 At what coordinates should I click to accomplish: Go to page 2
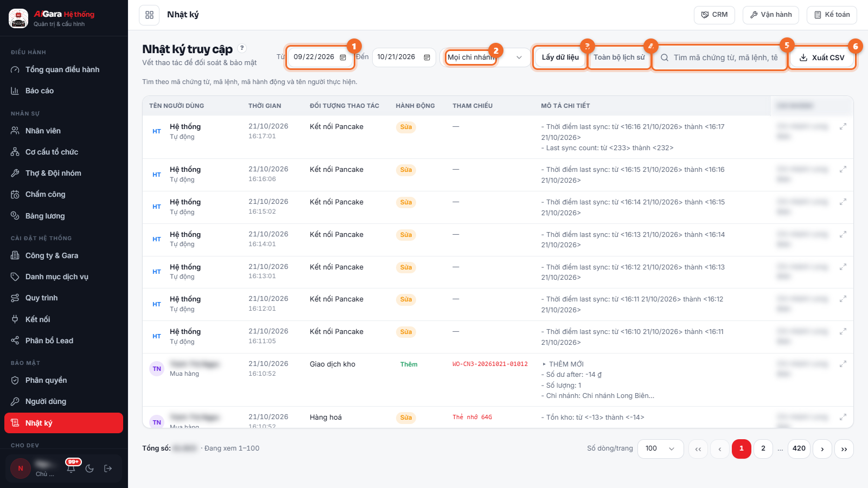763,449
